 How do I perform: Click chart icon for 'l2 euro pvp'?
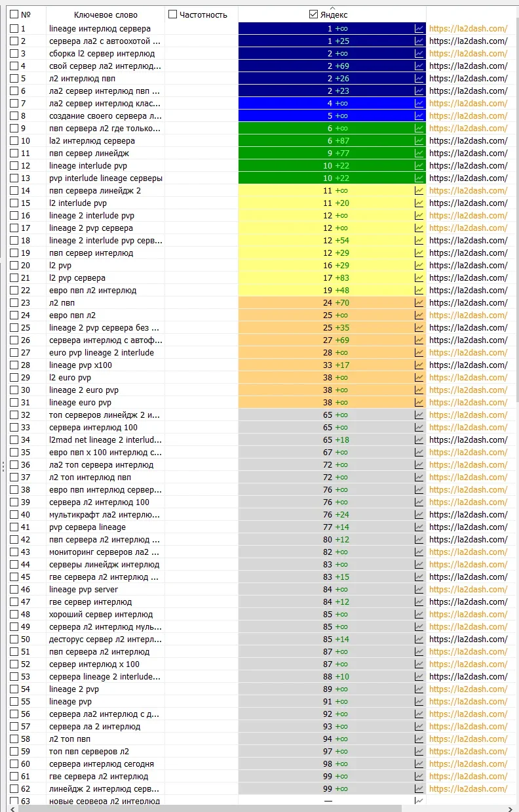click(419, 377)
